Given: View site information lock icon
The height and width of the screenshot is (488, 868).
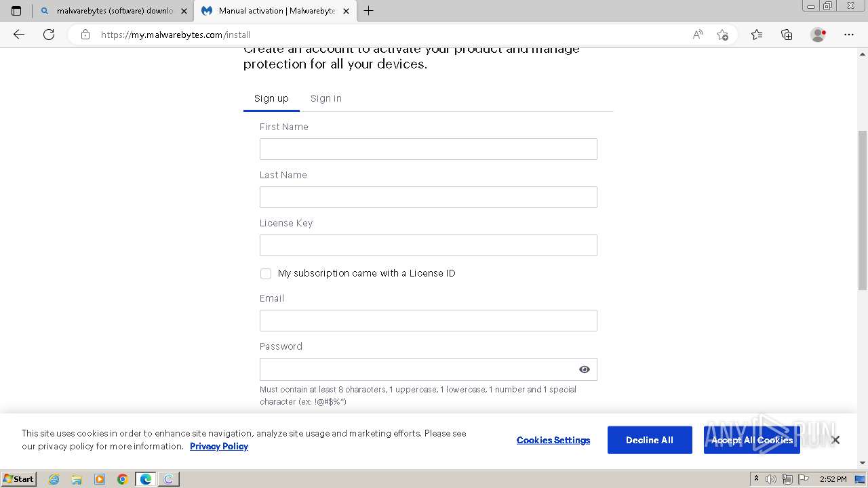Looking at the screenshot, I should coord(85,35).
